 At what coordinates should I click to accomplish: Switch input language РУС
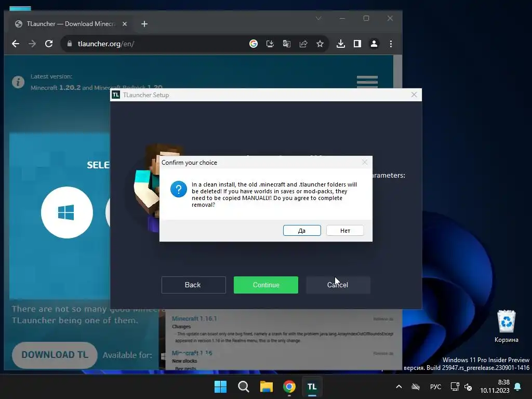pyautogui.click(x=435, y=387)
